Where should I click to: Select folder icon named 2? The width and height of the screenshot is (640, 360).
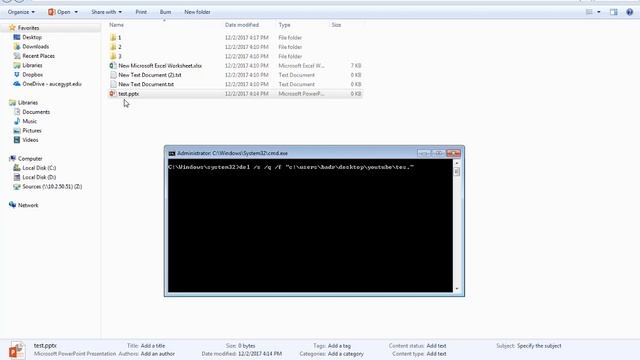113,47
